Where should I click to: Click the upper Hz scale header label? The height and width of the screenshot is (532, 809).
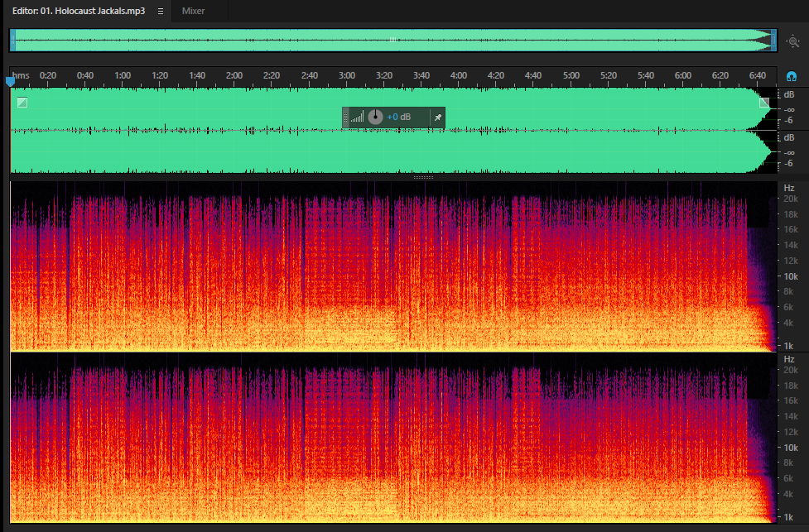[789, 188]
